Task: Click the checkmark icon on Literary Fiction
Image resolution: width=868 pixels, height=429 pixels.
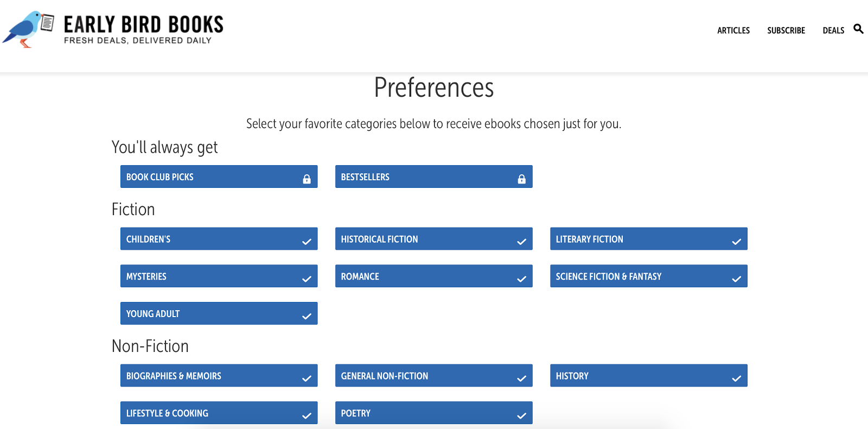Action: click(736, 242)
